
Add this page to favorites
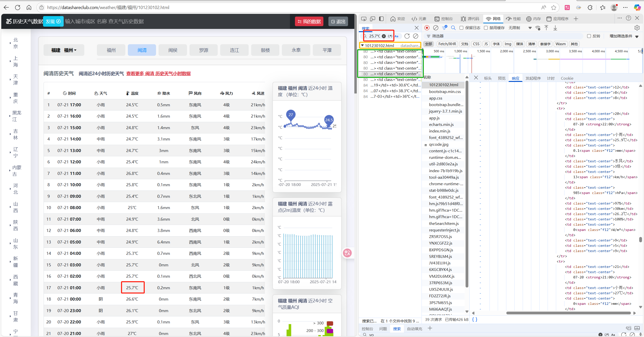(554, 8)
